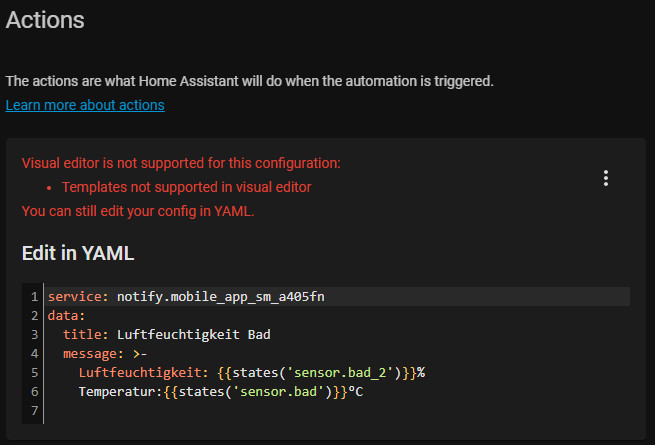The height and width of the screenshot is (445, 655).
Task: Click the 'Templates not supported in visual editor' message
Action: point(186,187)
